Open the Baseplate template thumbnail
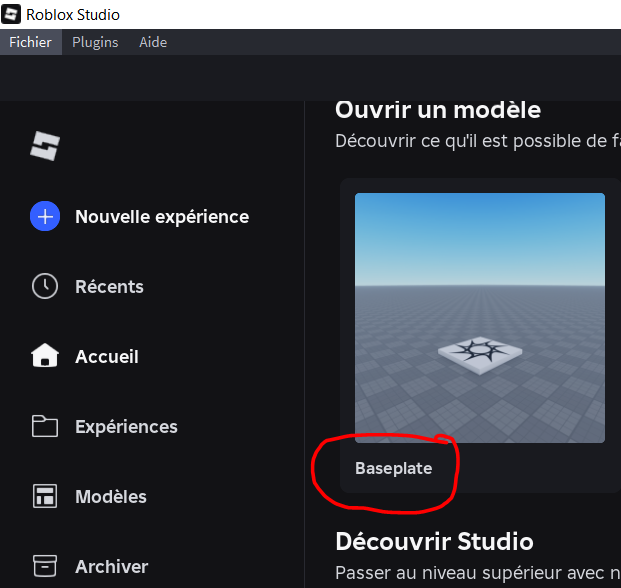621x588 pixels. click(479, 317)
